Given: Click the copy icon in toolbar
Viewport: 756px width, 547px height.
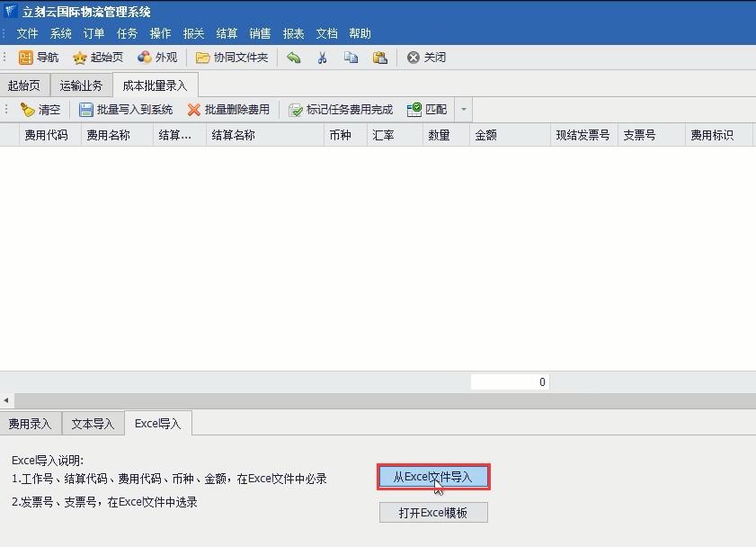Looking at the screenshot, I should [351, 58].
